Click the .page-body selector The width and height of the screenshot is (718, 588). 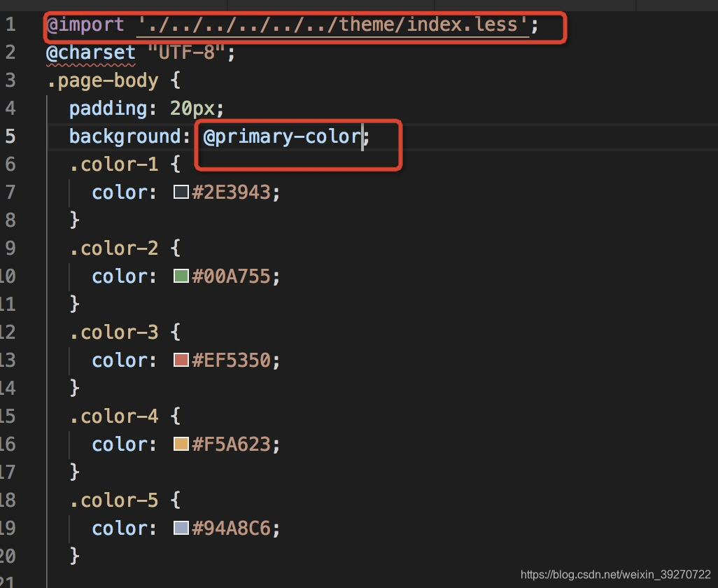click(x=103, y=80)
